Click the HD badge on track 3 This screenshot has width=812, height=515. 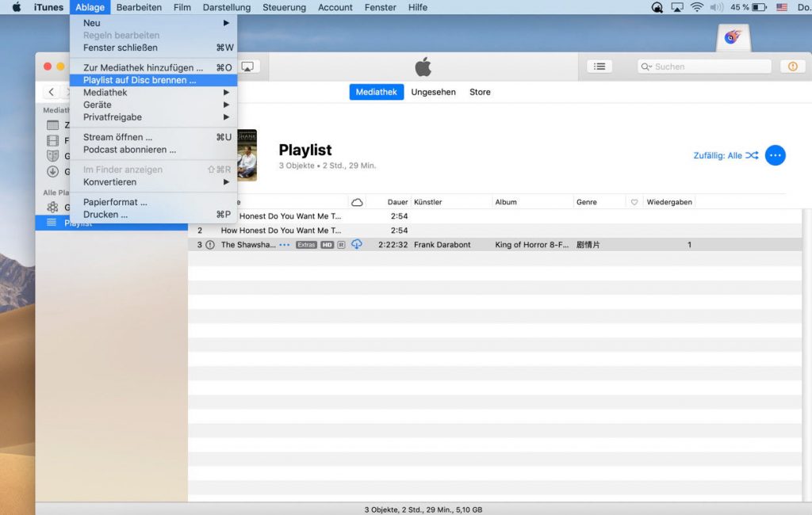point(327,245)
